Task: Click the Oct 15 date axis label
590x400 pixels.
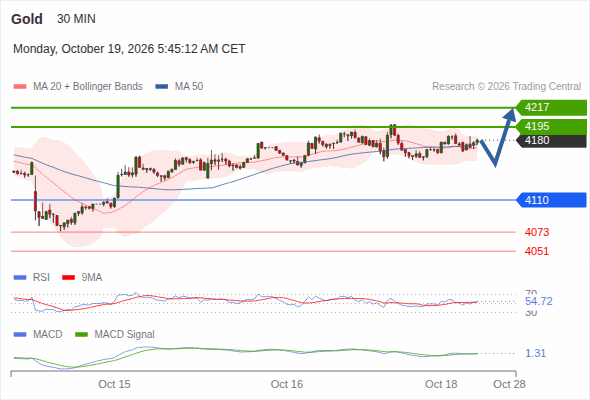Action: [114, 384]
